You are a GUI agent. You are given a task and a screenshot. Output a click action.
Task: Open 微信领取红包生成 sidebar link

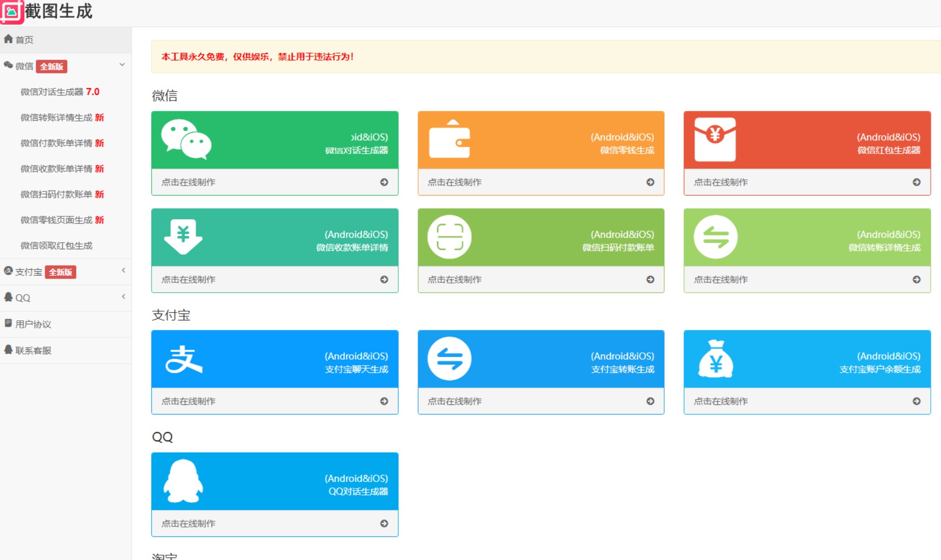[x=56, y=246]
